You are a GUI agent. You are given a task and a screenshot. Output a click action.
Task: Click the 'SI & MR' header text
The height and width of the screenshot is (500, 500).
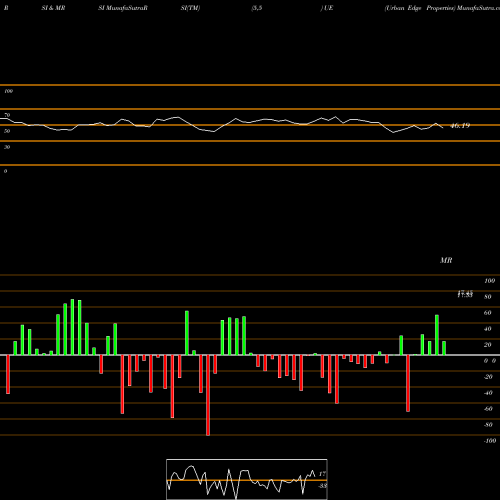(x=53, y=8)
